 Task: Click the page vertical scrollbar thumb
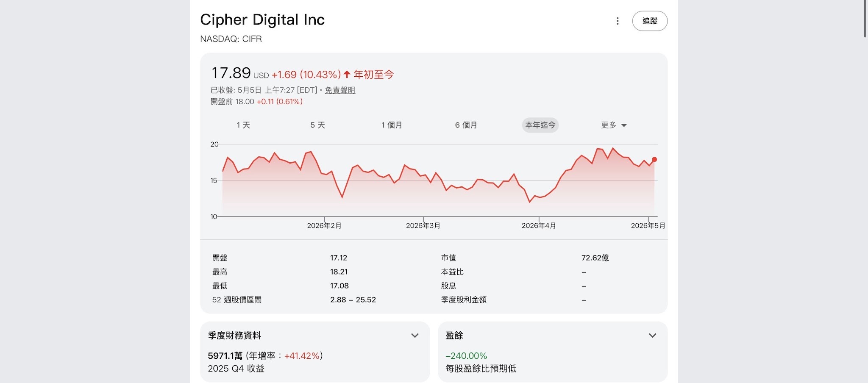tap(865, 19)
